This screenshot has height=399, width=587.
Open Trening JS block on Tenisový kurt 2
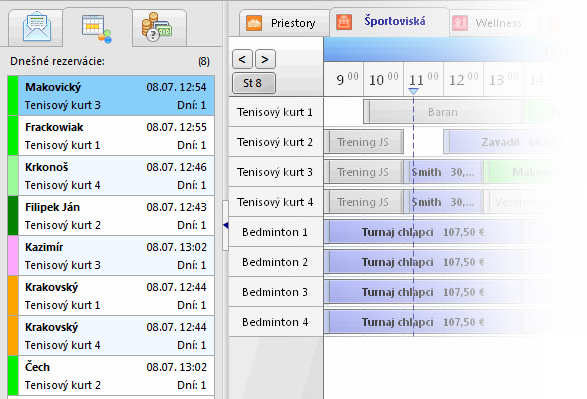tap(363, 142)
